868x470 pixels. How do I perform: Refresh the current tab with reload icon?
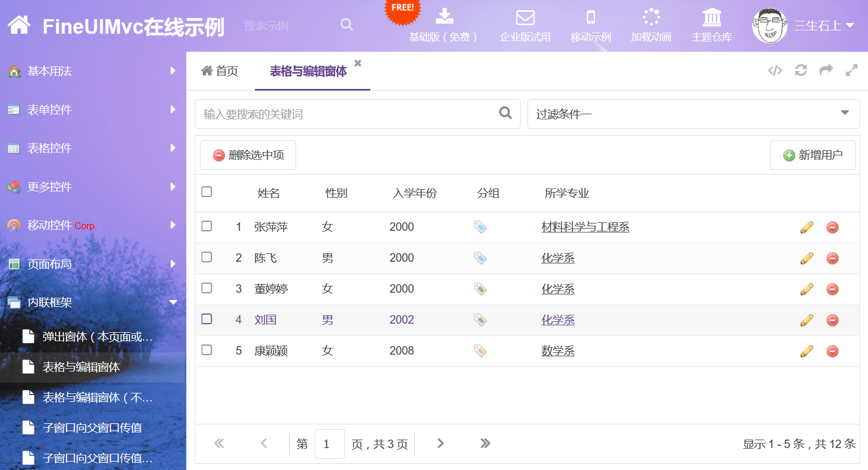pos(800,70)
